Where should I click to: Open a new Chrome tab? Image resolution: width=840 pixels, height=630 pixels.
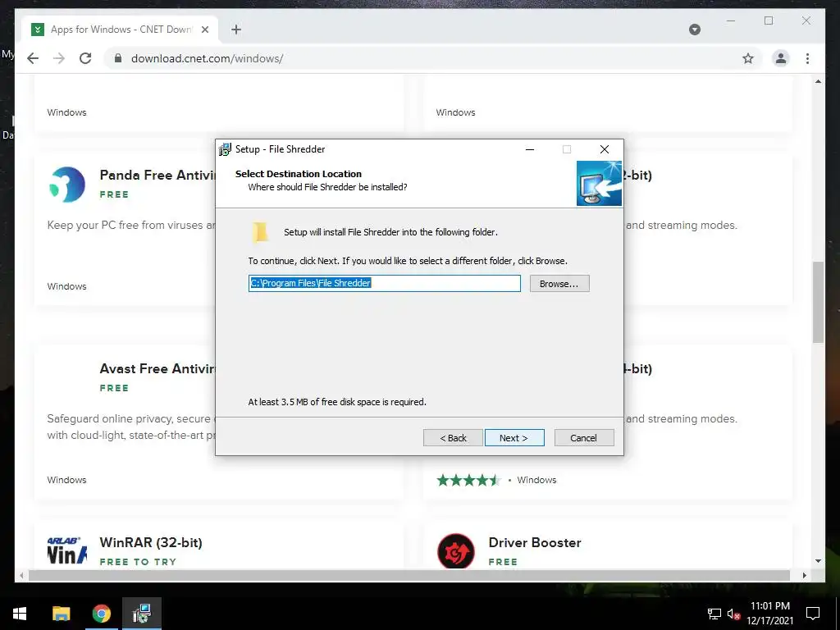(236, 30)
